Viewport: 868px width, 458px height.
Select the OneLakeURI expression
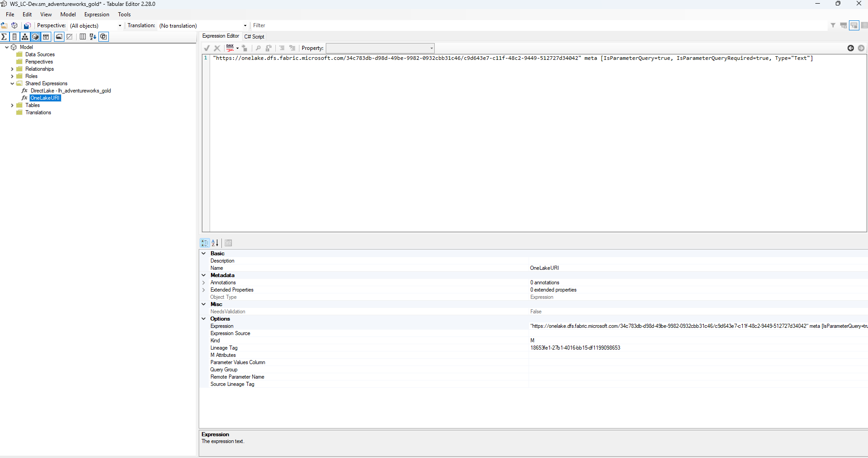(x=45, y=98)
